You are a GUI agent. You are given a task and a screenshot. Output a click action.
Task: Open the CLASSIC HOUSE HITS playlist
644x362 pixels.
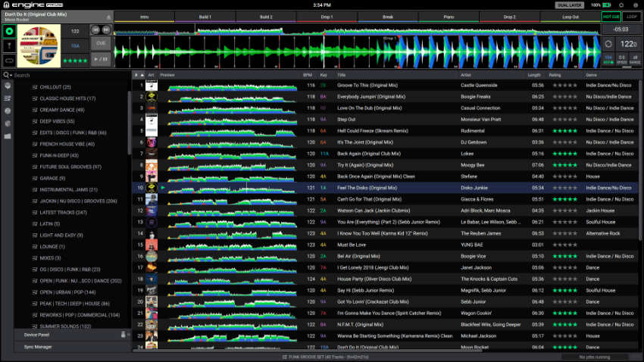pos(67,98)
